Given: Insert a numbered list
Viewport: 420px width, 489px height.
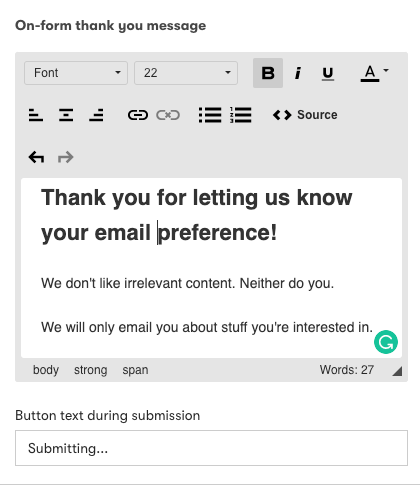Looking at the screenshot, I should pyautogui.click(x=240, y=115).
